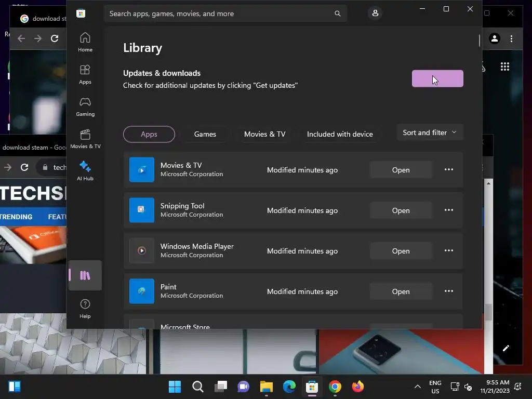The image size is (532, 399).
Task: Open the Apps section in the sidebar
Action: click(85, 74)
